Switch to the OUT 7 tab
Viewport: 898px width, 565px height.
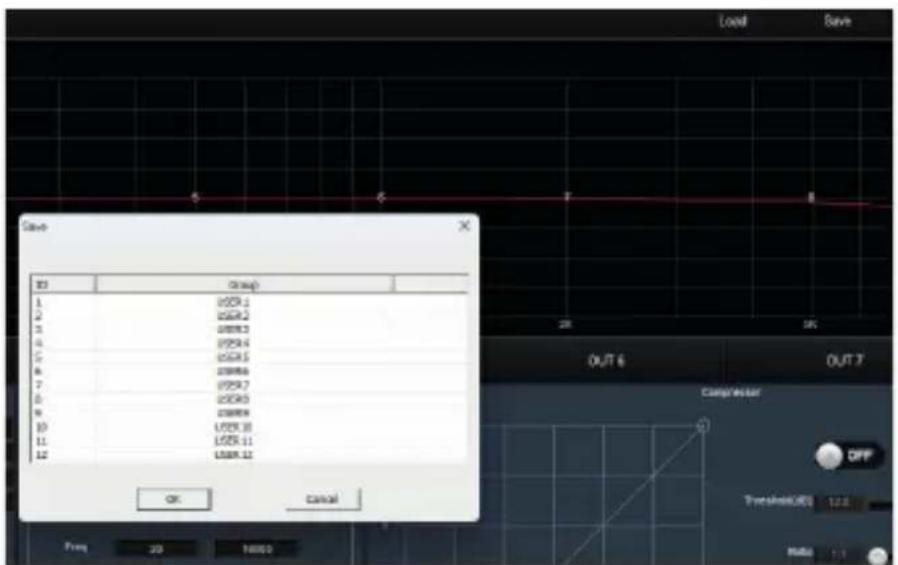pyautogui.click(x=844, y=361)
